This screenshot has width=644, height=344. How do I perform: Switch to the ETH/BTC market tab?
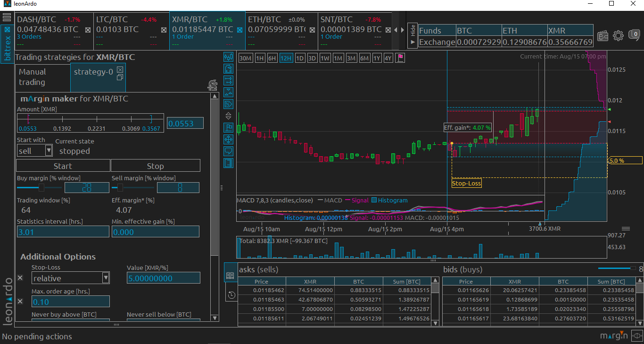click(281, 30)
